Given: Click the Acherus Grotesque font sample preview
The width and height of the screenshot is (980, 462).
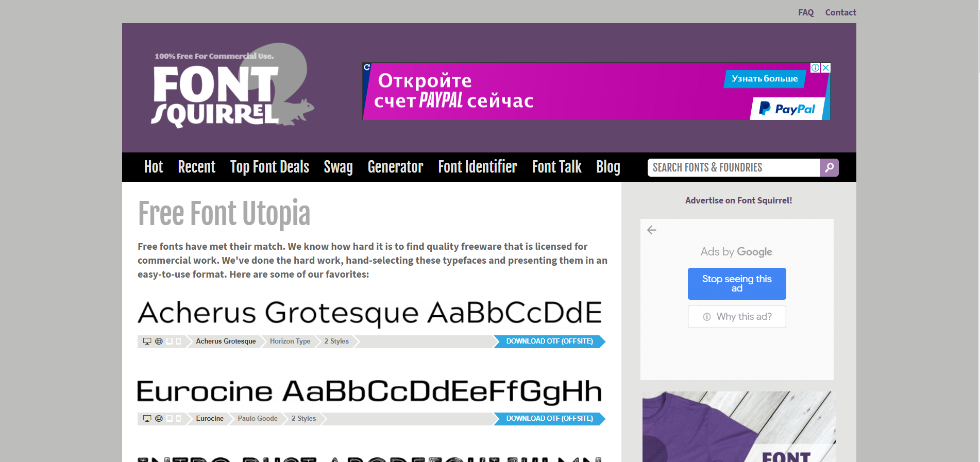Looking at the screenshot, I should click(x=370, y=313).
